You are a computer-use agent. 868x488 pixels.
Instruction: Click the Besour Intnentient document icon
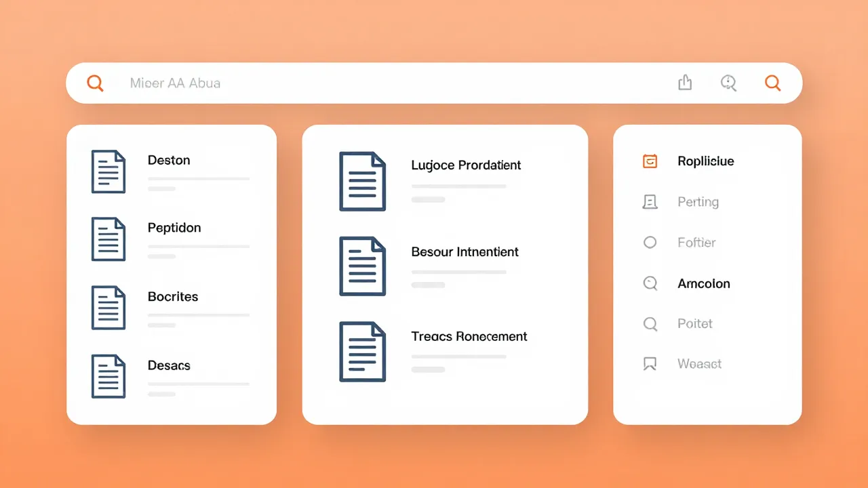(362, 266)
